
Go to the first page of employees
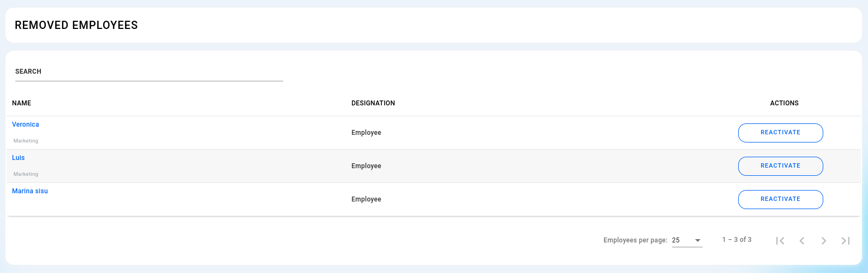pyautogui.click(x=780, y=241)
